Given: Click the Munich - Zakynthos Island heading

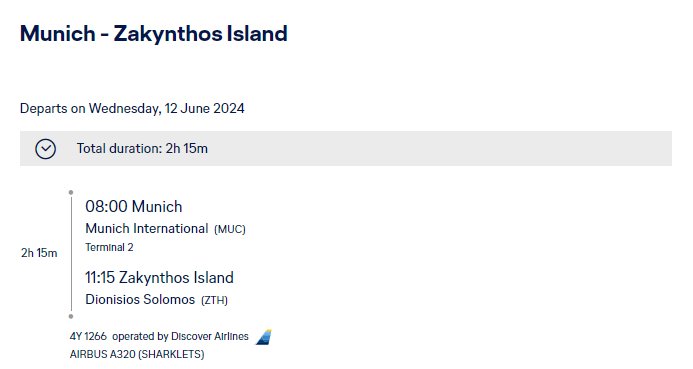Looking at the screenshot, I should coord(154,34).
